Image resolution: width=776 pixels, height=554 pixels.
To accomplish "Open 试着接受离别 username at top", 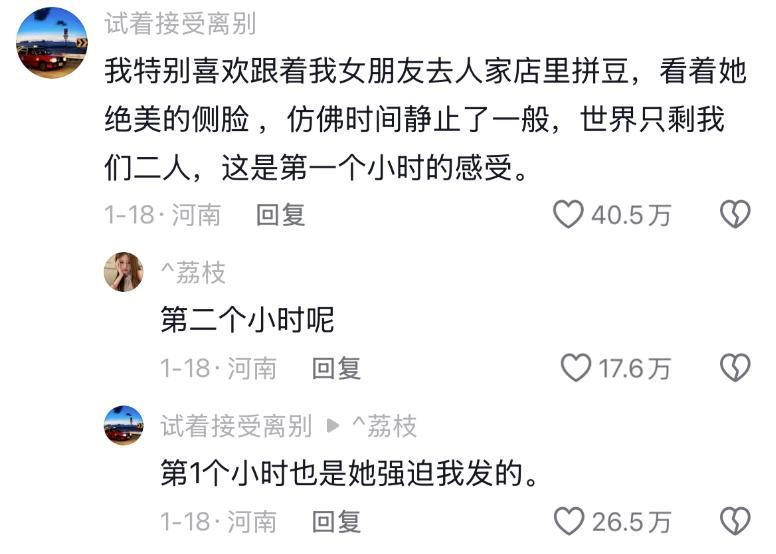I will click(180, 24).
